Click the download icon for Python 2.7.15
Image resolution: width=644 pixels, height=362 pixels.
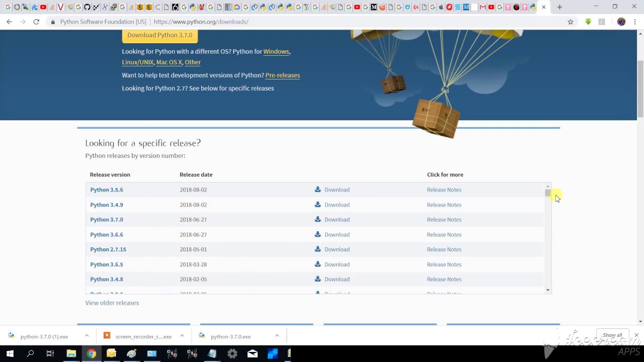317,249
